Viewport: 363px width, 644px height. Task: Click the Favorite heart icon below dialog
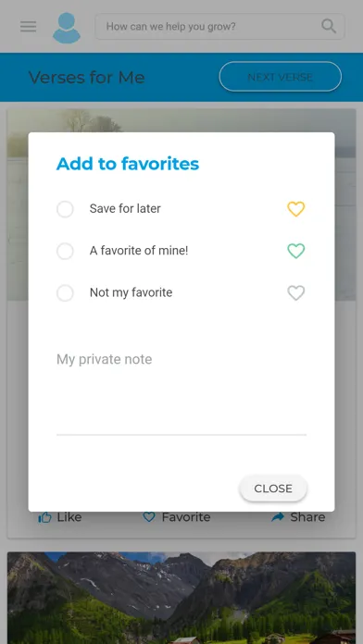click(149, 517)
